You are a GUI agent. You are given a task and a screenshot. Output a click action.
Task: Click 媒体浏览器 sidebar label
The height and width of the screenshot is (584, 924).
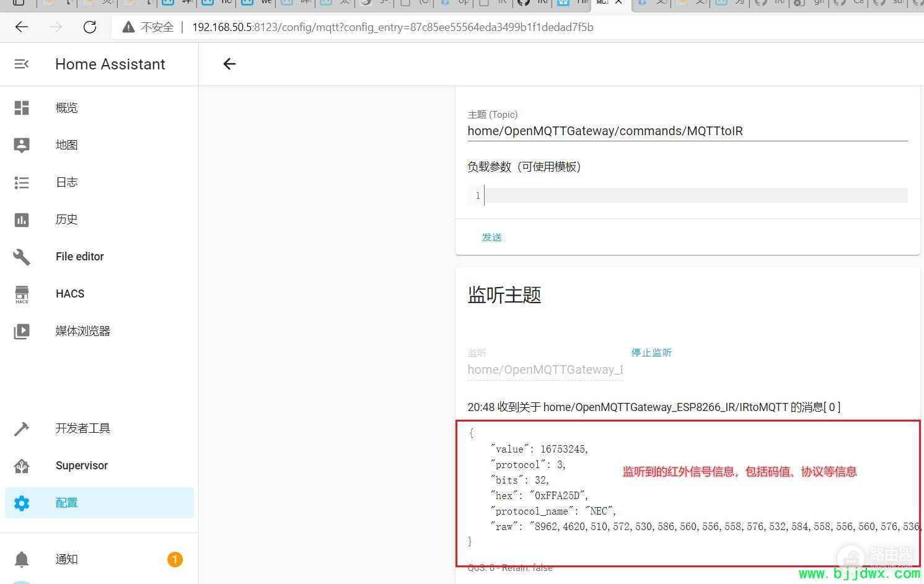point(83,331)
